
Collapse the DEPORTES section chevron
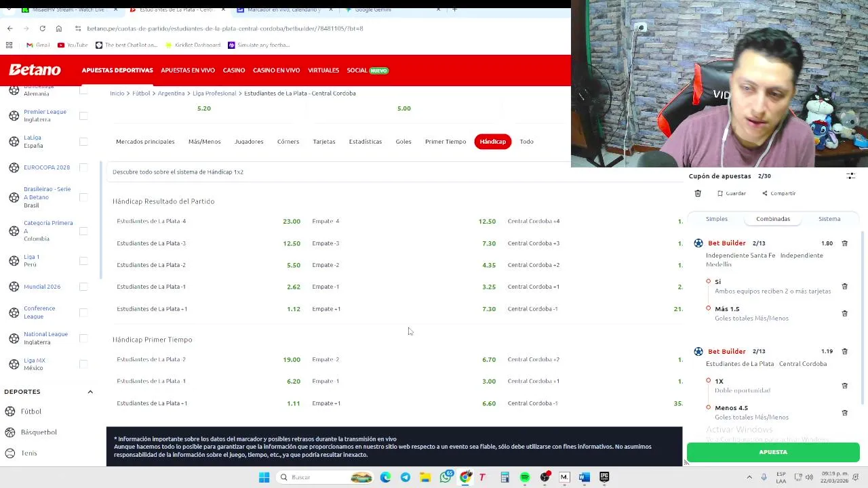[90, 392]
